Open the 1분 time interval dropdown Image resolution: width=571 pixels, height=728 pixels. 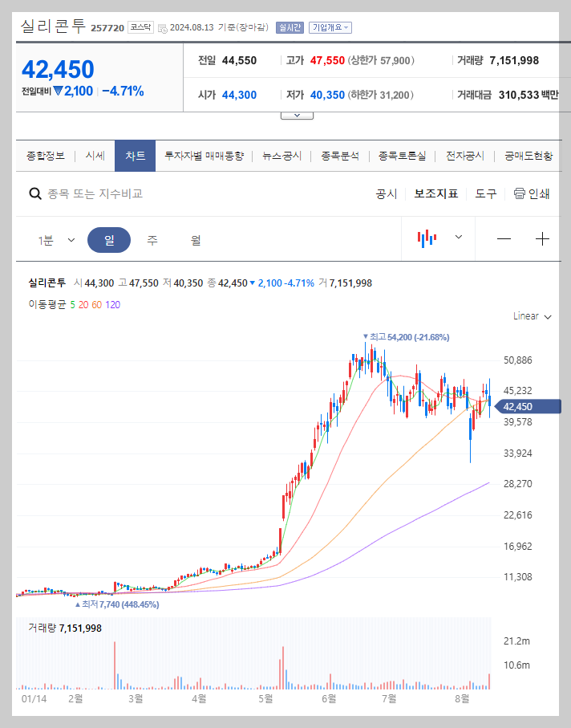(x=55, y=238)
